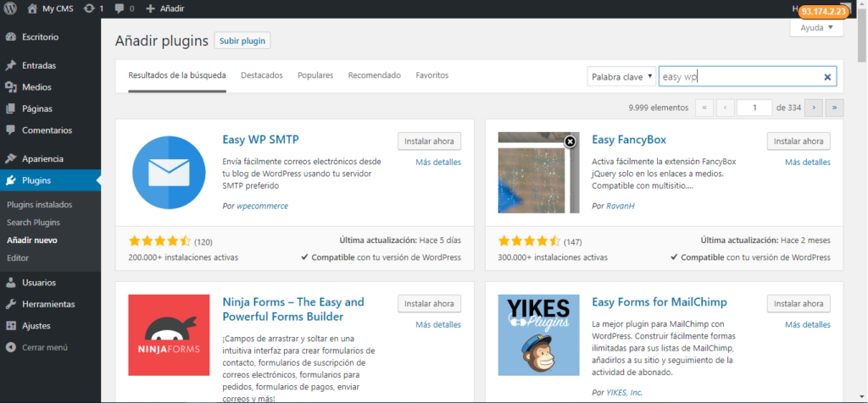The width and height of the screenshot is (868, 403).
Task: Open the Easy WP SMTP title link
Action: pos(261,140)
